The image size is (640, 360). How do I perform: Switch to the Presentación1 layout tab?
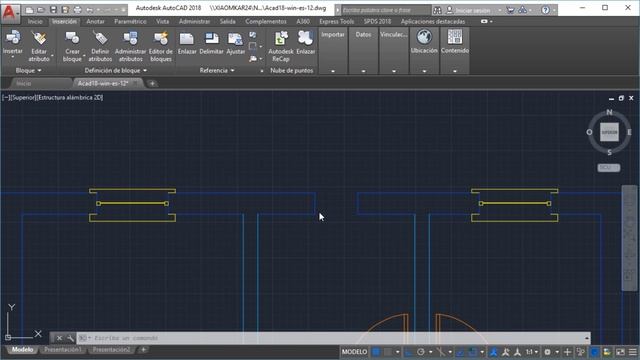tap(63, 350)
